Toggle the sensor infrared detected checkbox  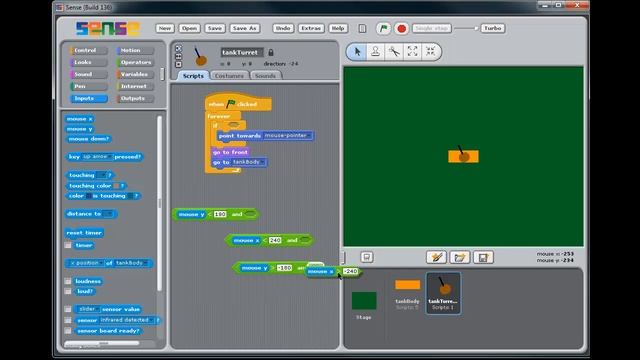pos(68,320)
